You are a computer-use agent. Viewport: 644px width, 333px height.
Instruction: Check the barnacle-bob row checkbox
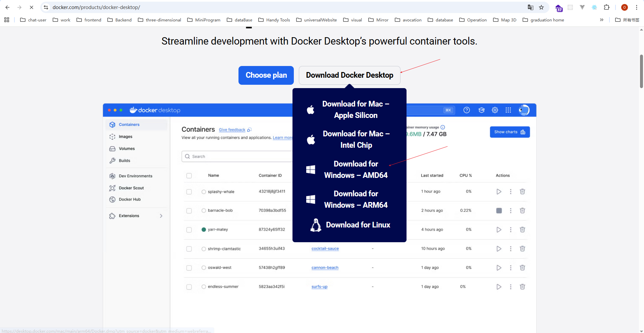[x=189, y=211]
